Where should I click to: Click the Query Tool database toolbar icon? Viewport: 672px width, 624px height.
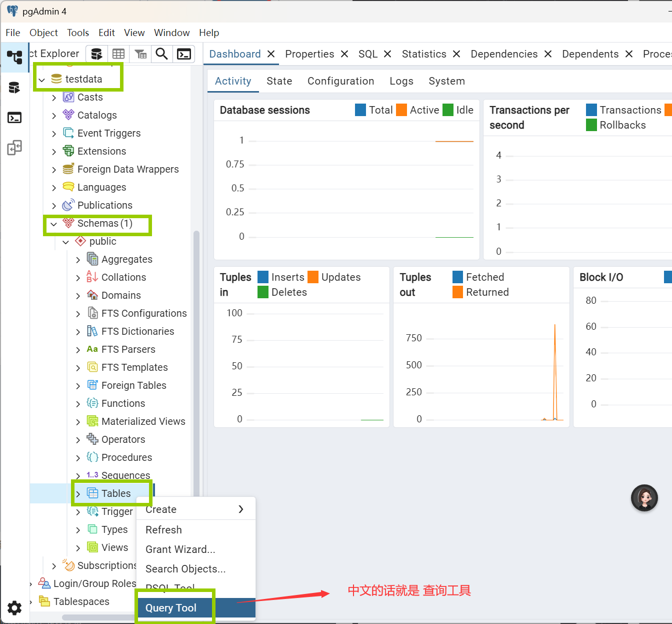tap(96, 54)
